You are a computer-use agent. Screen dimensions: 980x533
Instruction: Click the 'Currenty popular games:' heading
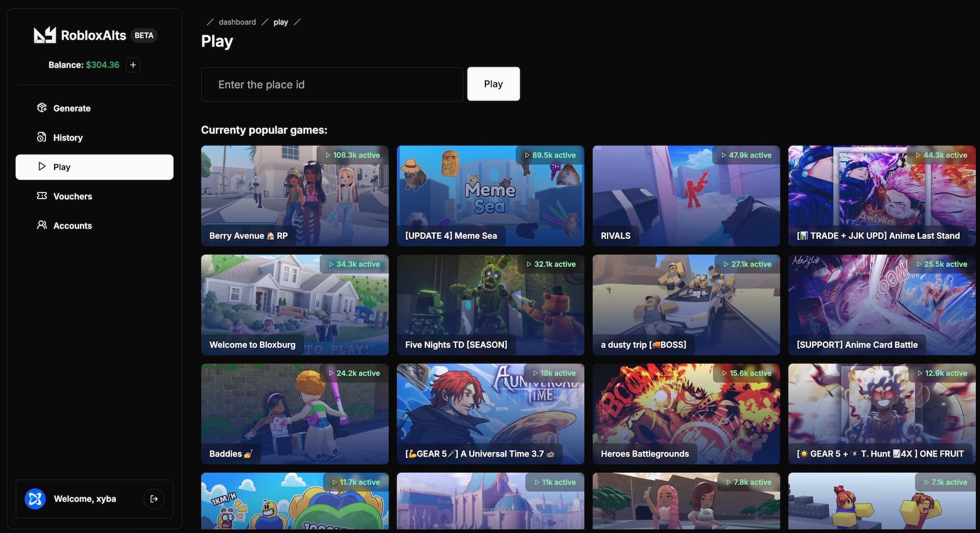click(x=264, y=130)
